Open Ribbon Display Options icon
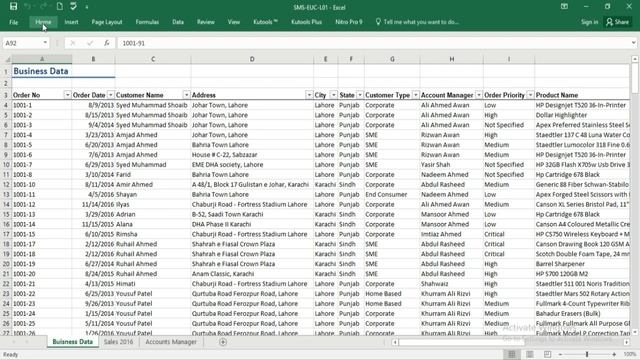The width and height of the screenshot is (640, 360). click(x=564, y=7)
